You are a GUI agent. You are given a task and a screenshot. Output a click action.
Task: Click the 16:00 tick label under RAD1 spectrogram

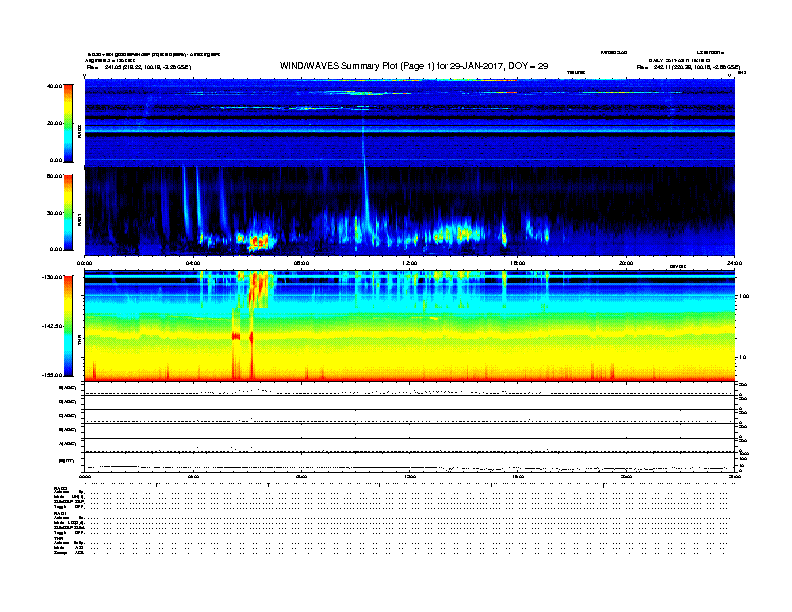(x=518, y=263)
